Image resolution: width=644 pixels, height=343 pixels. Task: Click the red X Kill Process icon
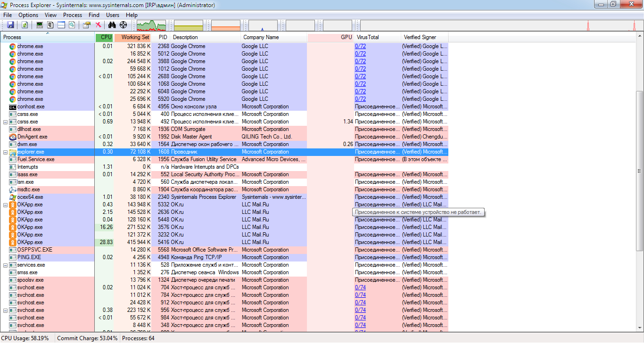coord(98,25)
